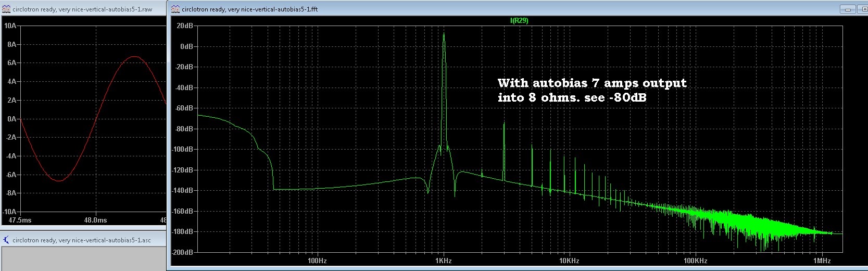Click the waveform icon of the .raw window
Image resolution: width=868 pixels, height=271 pixels.
(6, 9)
